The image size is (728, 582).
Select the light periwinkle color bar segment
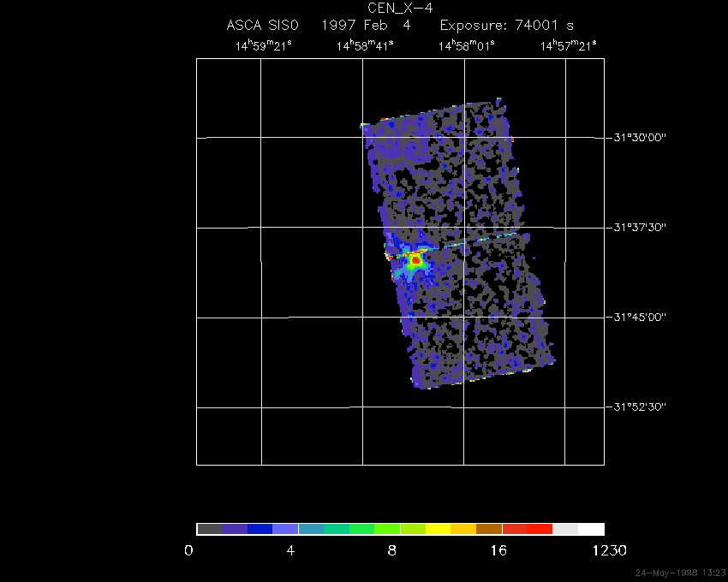[x=285, y=529]
